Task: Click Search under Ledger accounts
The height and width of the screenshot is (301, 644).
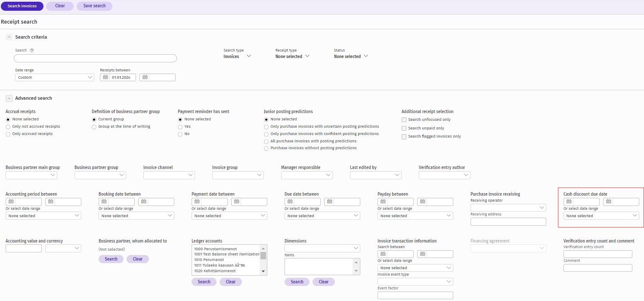Action: coord(204,282)
